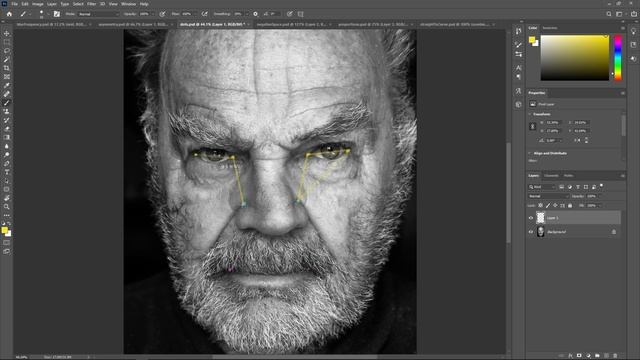Open the Filter menu
640x360 pixels.
pos(91,4)
